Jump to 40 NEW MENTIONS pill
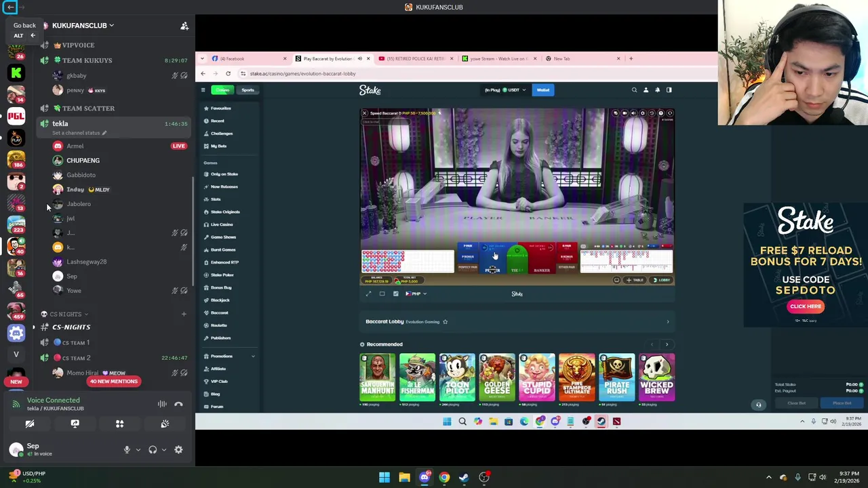 (114, 382)
